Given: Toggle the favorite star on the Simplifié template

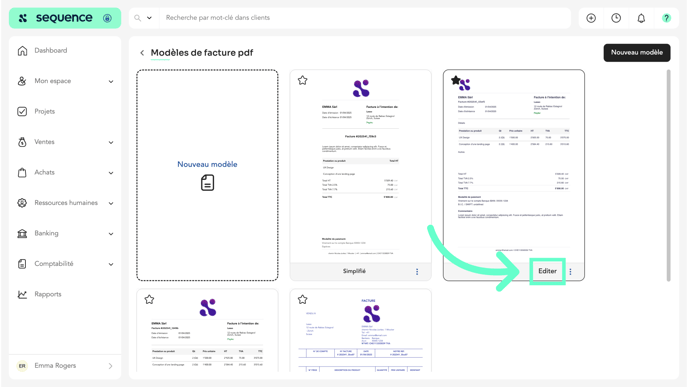Looking at the screenshot, I should point(302,80).
